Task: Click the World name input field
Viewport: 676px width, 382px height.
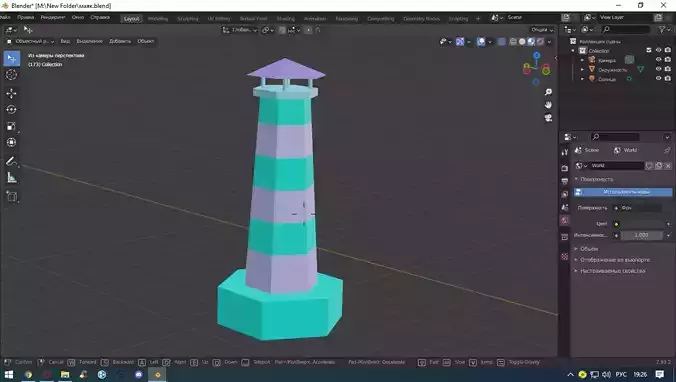Action: point(617,166)
